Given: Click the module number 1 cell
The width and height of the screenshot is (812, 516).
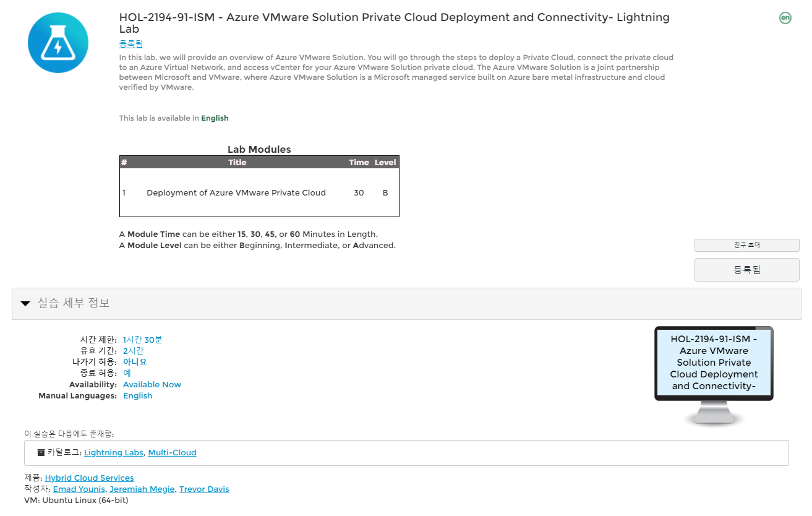Looking at the screenshot, I should (124, 193).
